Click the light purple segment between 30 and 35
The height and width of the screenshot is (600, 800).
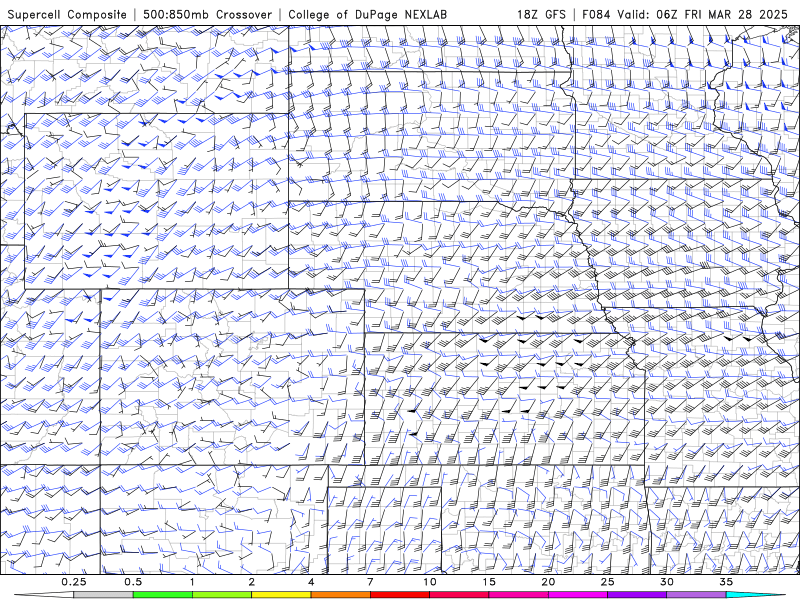point(696,595)
